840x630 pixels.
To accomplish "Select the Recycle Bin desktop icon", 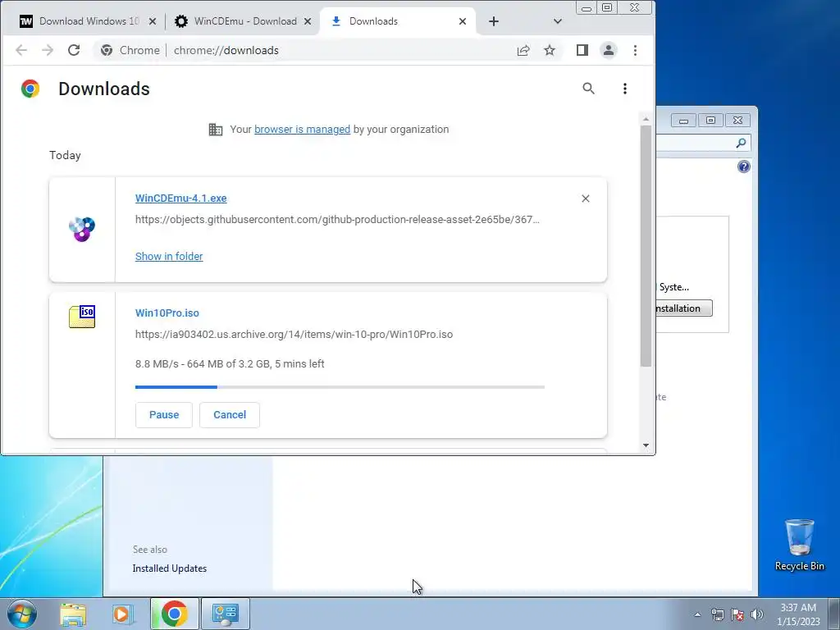I will (799, 546).
